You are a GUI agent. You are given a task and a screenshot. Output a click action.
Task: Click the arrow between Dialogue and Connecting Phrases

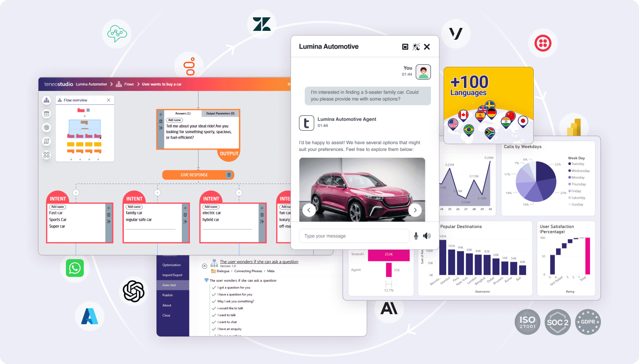coord(232,271)
